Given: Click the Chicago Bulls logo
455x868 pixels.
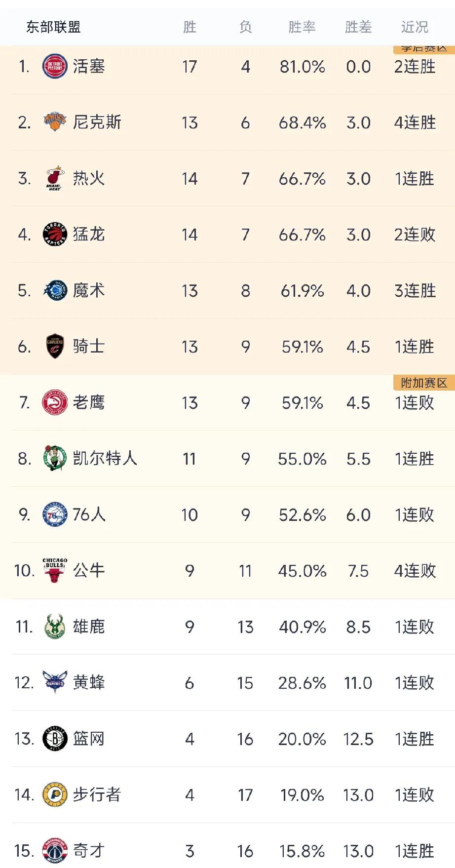Looking at the screenshot, I should [54, 570].
